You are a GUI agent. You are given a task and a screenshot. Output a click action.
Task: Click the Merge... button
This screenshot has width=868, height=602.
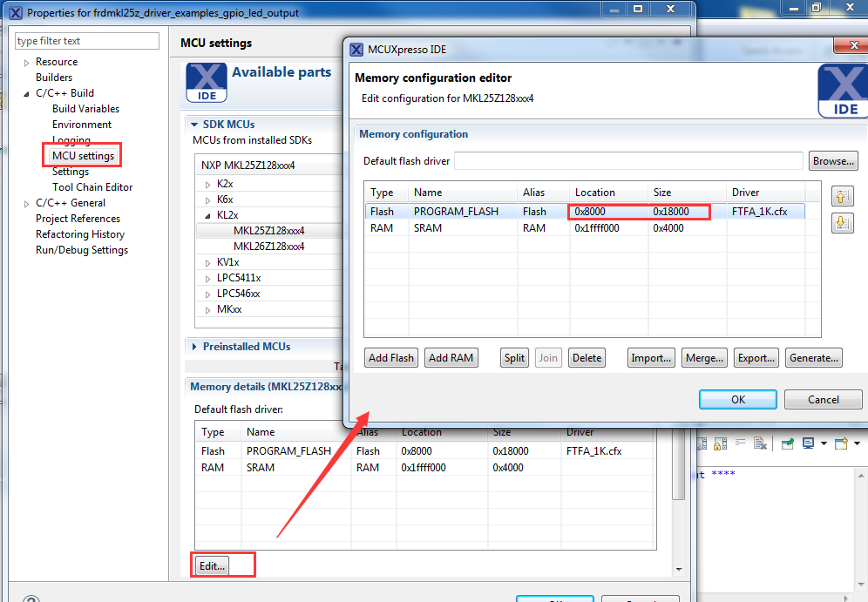704,358
